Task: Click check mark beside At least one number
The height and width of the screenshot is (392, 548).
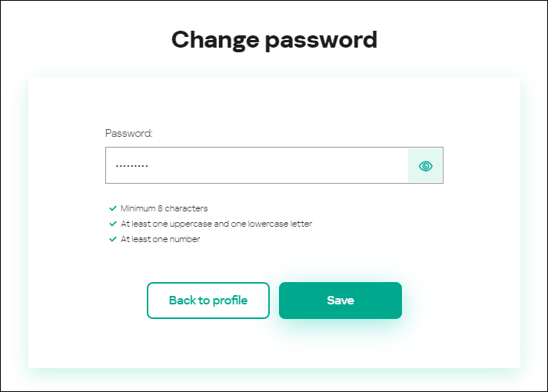Action: click(x=113, y=239)
